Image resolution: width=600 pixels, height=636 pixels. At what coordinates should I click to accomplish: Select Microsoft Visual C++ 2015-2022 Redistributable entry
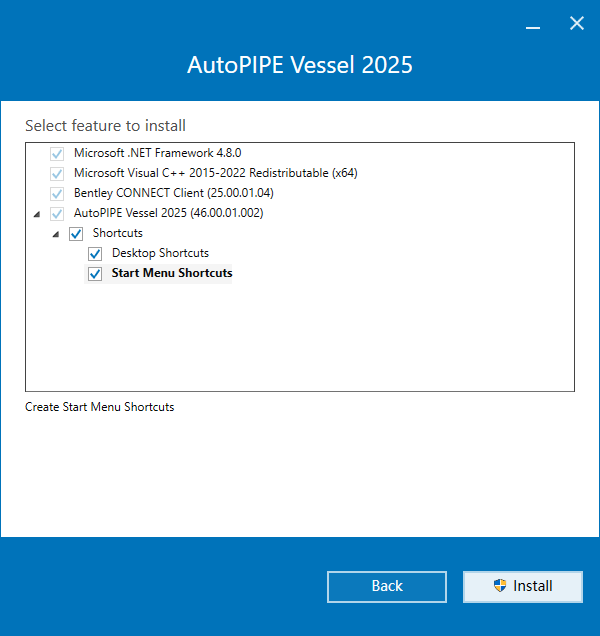coord(215,173)
